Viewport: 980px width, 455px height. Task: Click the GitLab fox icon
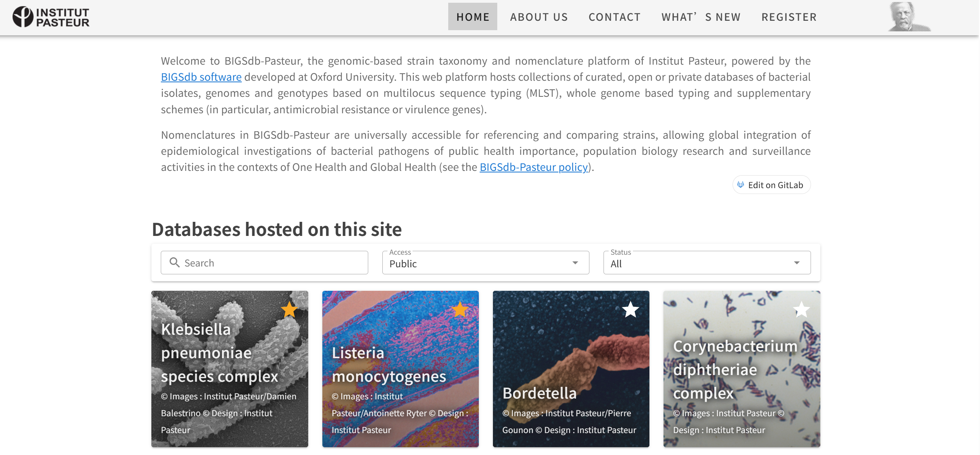pyautogui.click(x=740, y=185)
